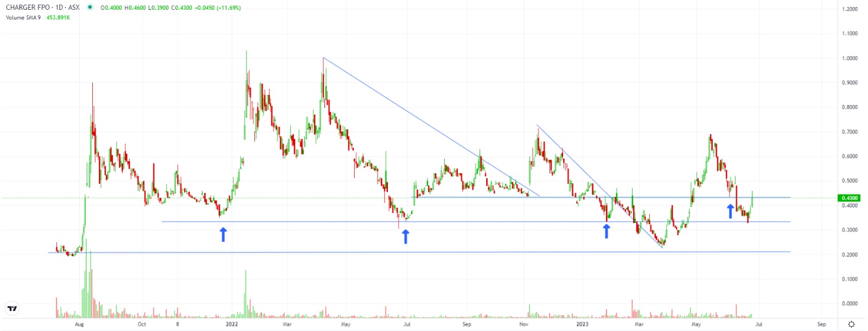Click the CHARGER FPO symbol title
This screenshot has height=331, width=868.
pyautogui.click(x=42, y=8)
